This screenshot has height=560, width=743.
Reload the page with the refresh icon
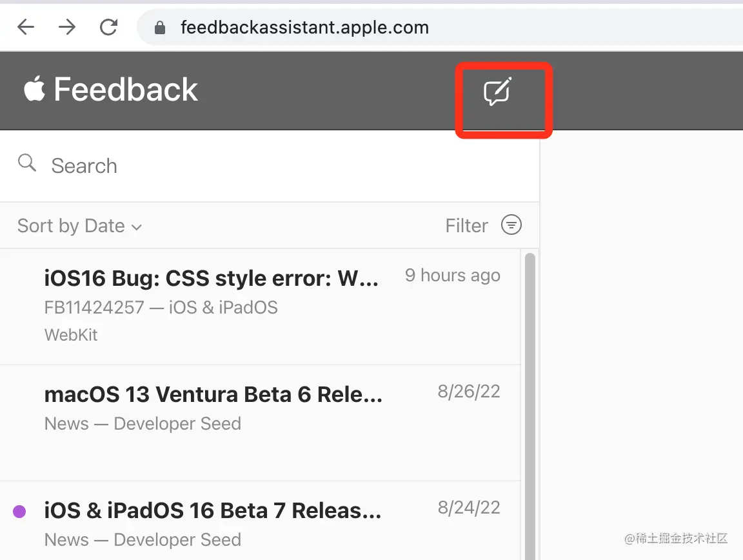[108, 27]
